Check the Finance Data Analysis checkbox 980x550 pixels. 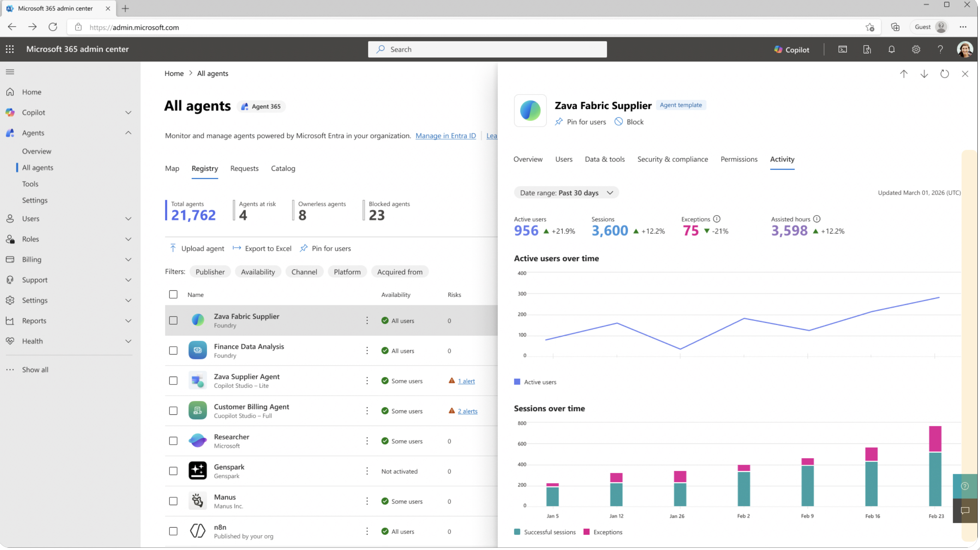(x=173, y=350)
